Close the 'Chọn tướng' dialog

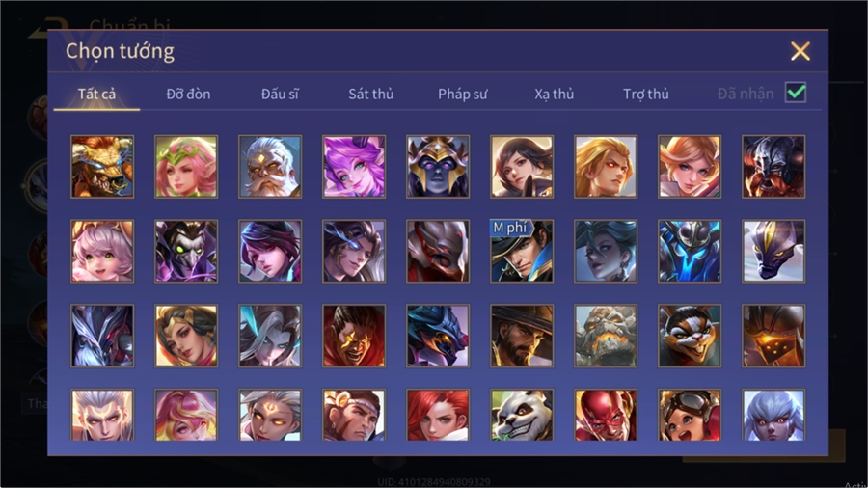800,51
